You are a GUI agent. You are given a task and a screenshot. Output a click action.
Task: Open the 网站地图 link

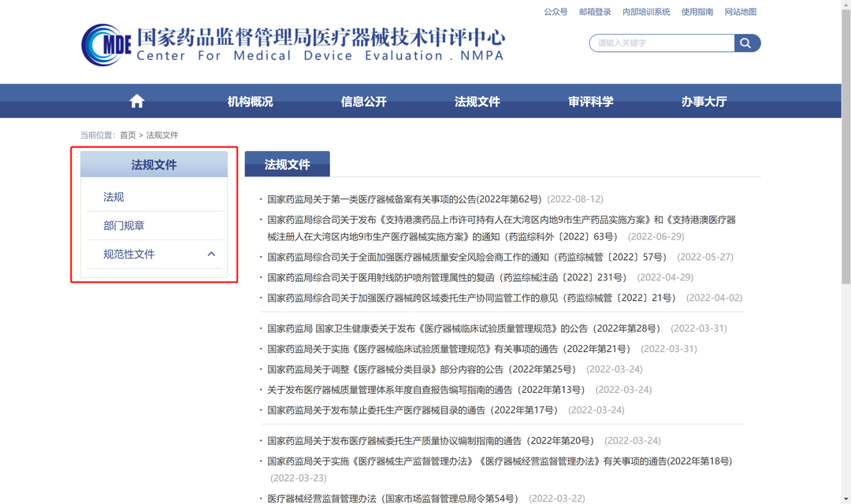(x=740, y=12)
